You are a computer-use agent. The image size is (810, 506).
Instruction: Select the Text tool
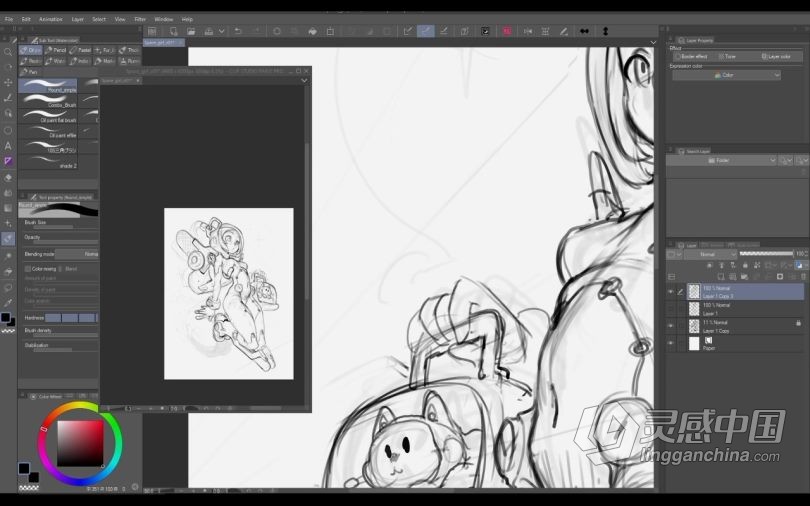click(8, 146)
